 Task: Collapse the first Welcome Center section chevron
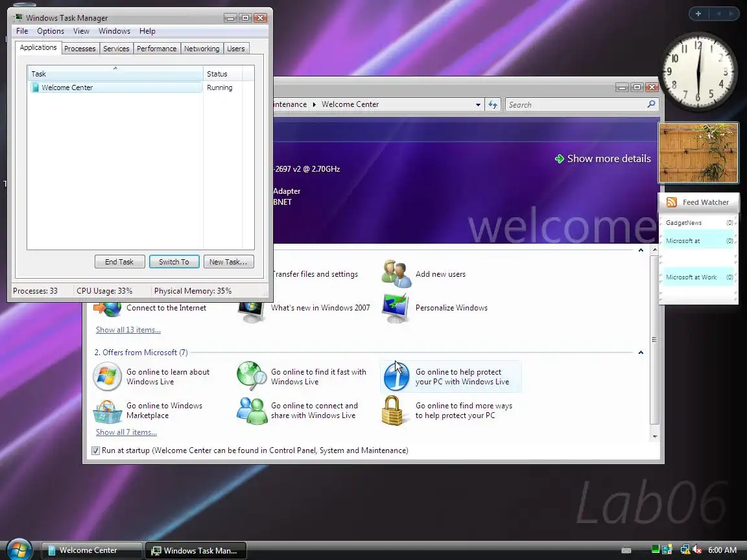[x=641, y=250]
